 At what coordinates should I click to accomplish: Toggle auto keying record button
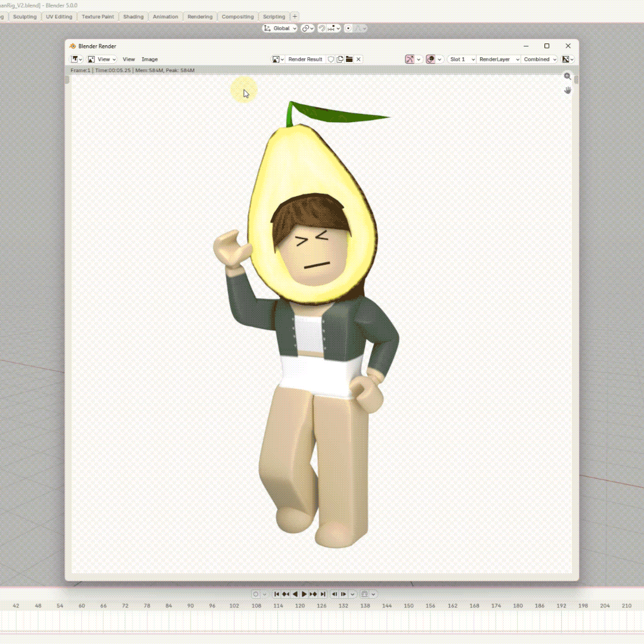click(x=255, y=594)
